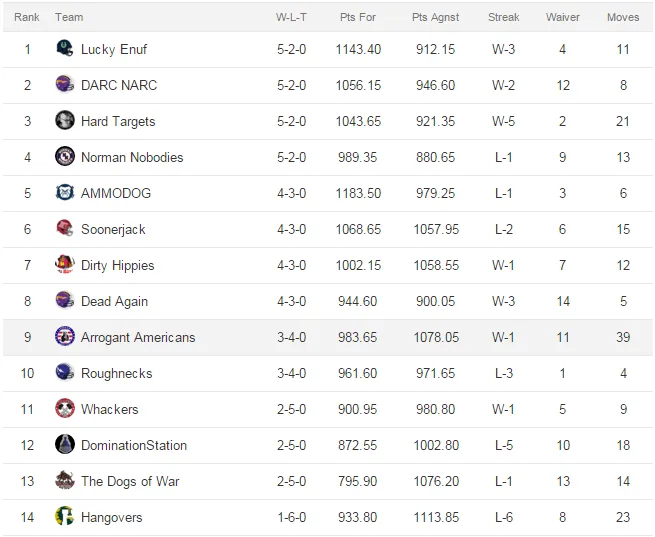Click the Streak column header

coord(503,17)
